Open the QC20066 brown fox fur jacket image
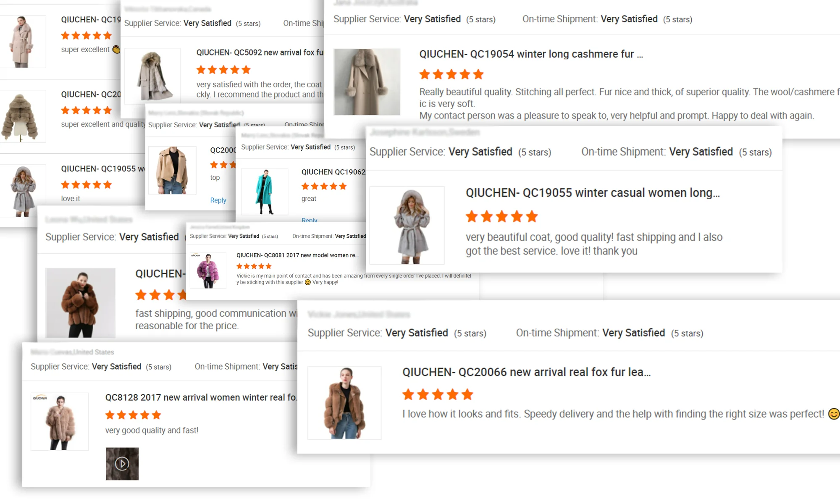Viewport: 840px width, 504px height. (x=344, y=403)
